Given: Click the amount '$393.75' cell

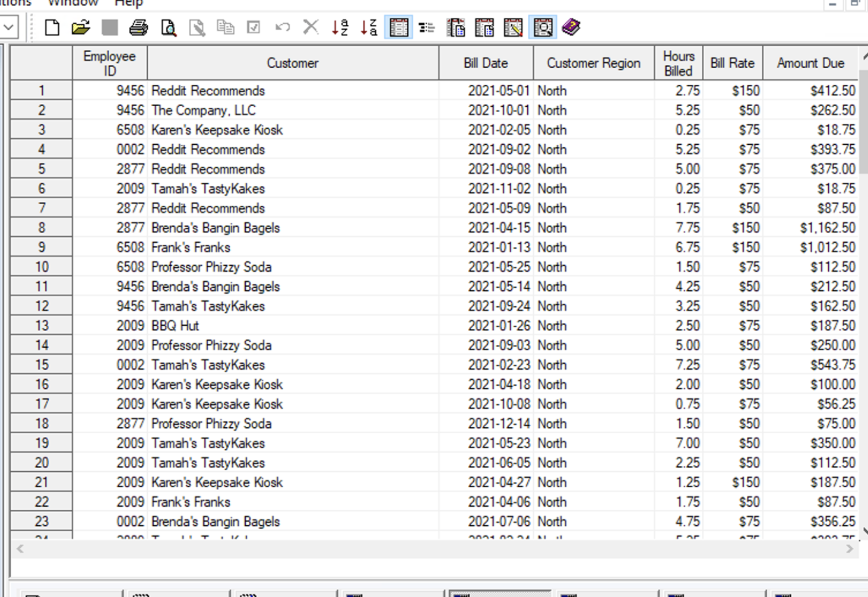Looking at the screenshot, I should coord(810,150).
